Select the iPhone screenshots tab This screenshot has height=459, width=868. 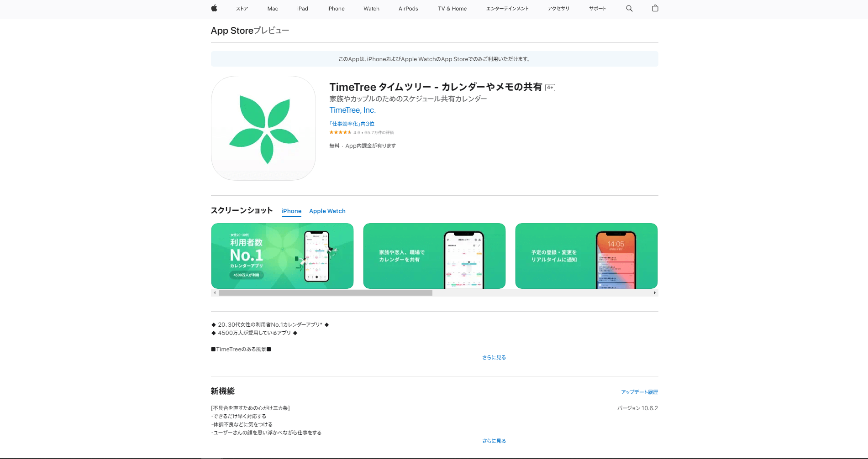pos(291,211)
